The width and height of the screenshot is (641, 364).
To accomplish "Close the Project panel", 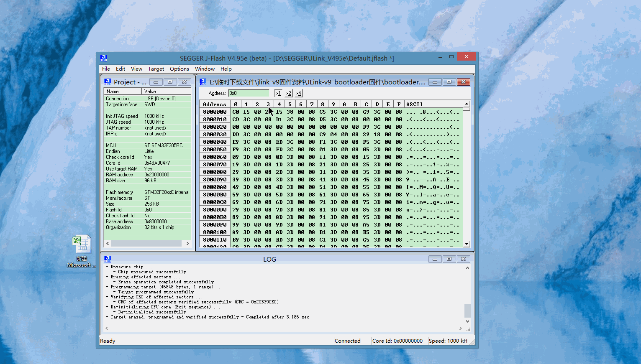I will tap(184, 82).
